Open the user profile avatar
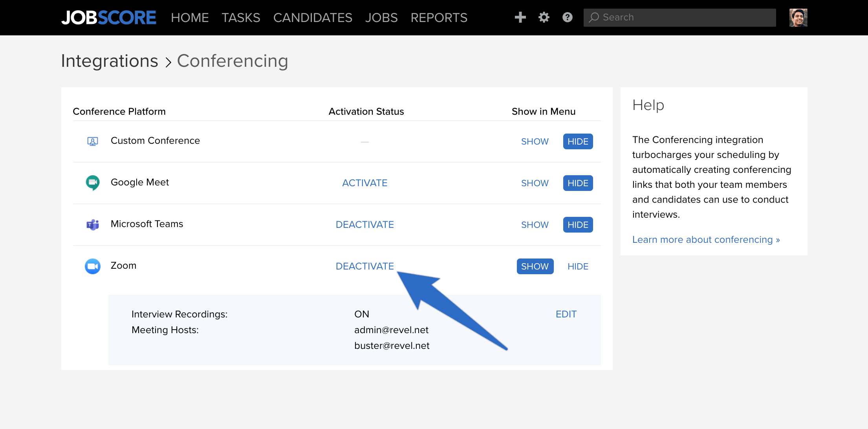Screen dimensions: 868x429 [x=798, y=18]
